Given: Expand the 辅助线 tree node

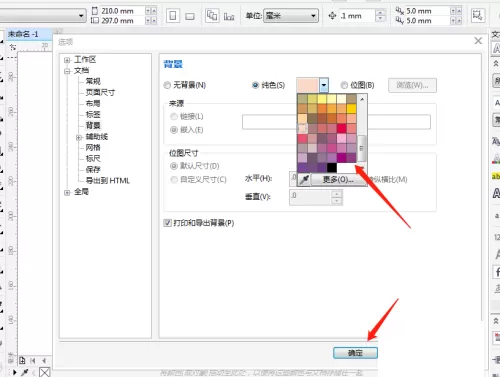Looking at the screenshot, I should click(x=79, y=137).
